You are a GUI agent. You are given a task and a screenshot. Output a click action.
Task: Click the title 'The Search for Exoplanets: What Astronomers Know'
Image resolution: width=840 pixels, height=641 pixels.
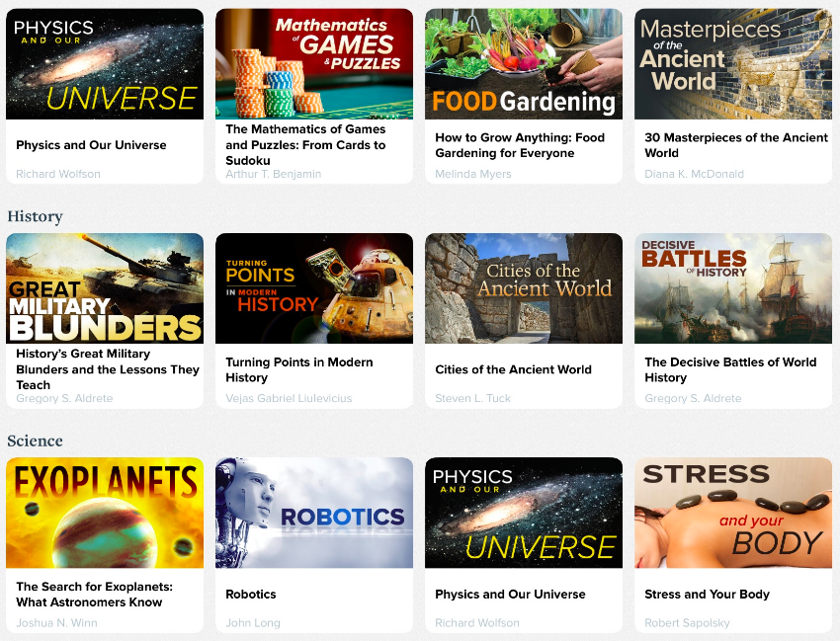(x=94, y=595)
